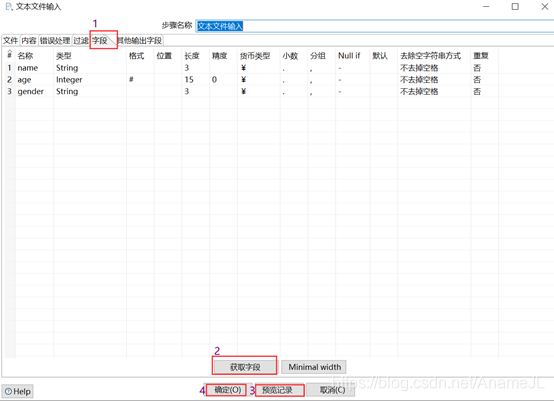Click the ¥ currency cell in age row
The width and height of the screenshot is (554, 401).
pos(243,80)
